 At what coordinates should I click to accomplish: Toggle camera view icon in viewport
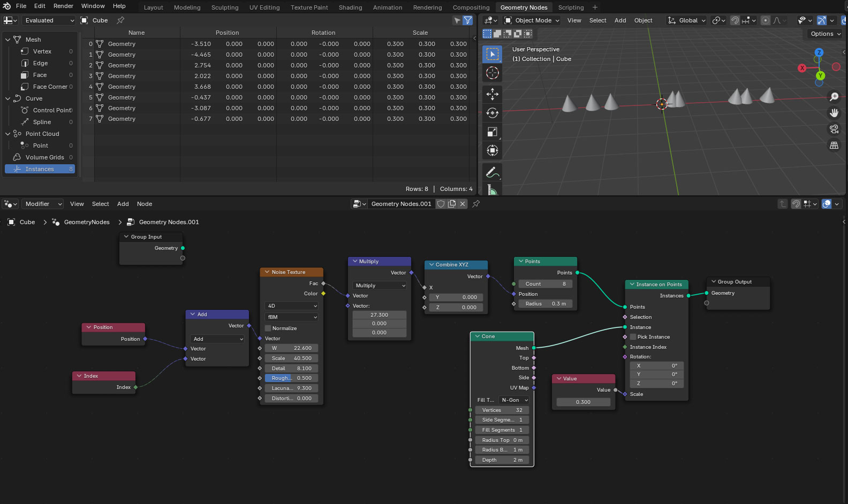[x=834, y=129]
